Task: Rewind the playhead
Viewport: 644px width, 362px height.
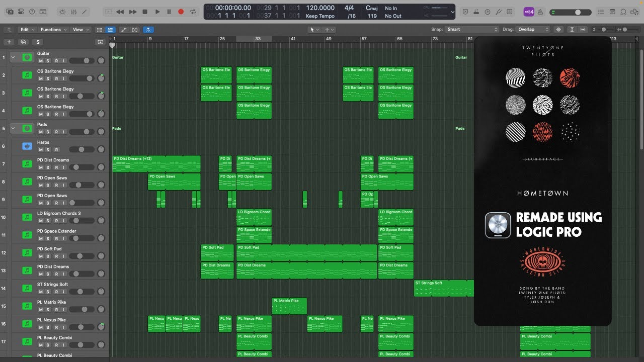Action: [x=120, y=12]
